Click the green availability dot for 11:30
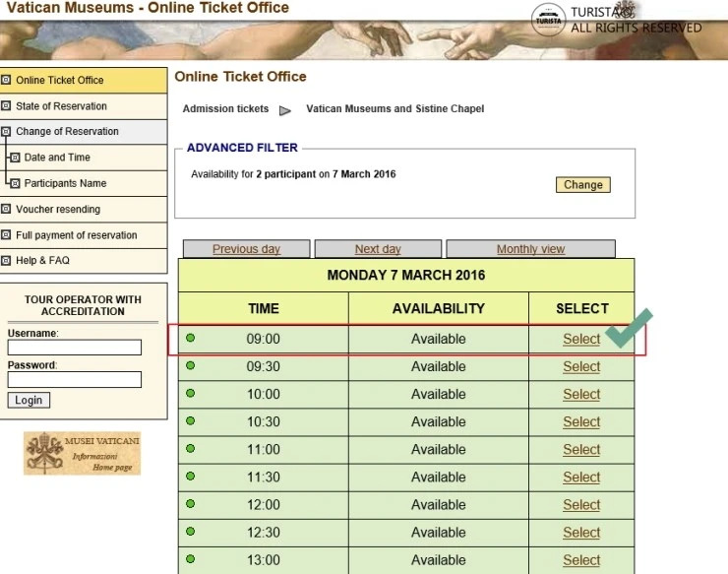 190,477
